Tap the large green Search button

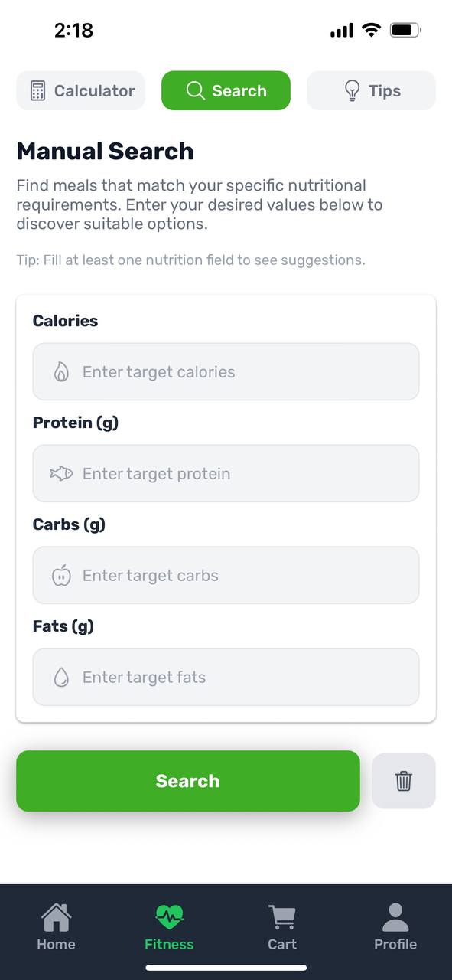[x=188, y=781]
